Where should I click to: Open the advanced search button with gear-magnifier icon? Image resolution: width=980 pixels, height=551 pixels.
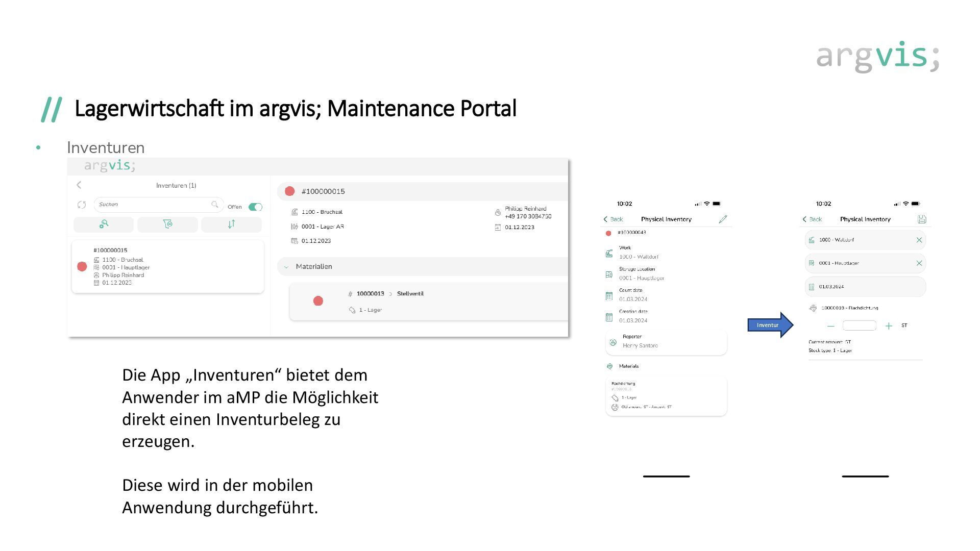coord(104,224)
